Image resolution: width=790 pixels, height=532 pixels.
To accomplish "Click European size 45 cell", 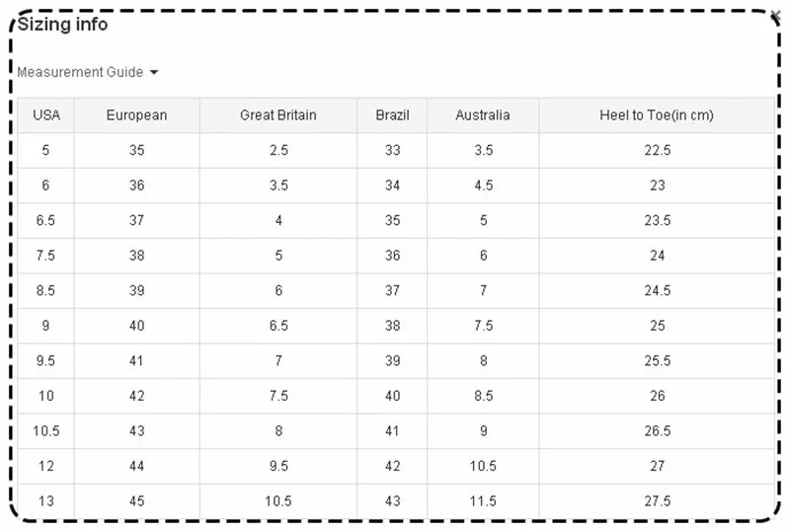I will (136, 501).
